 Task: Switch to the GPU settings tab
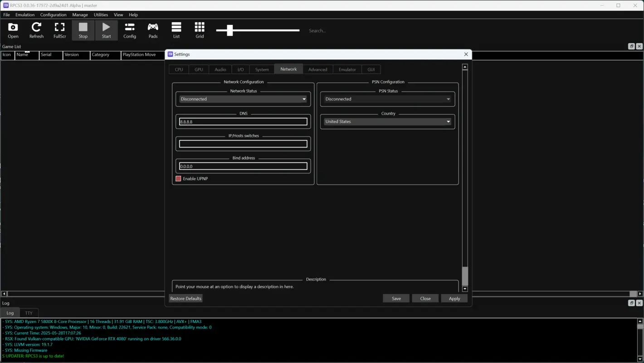click(199, 69)
